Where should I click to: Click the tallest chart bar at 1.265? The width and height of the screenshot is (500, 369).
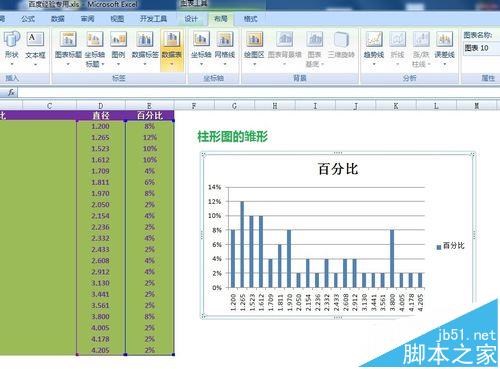pos(242,244)
